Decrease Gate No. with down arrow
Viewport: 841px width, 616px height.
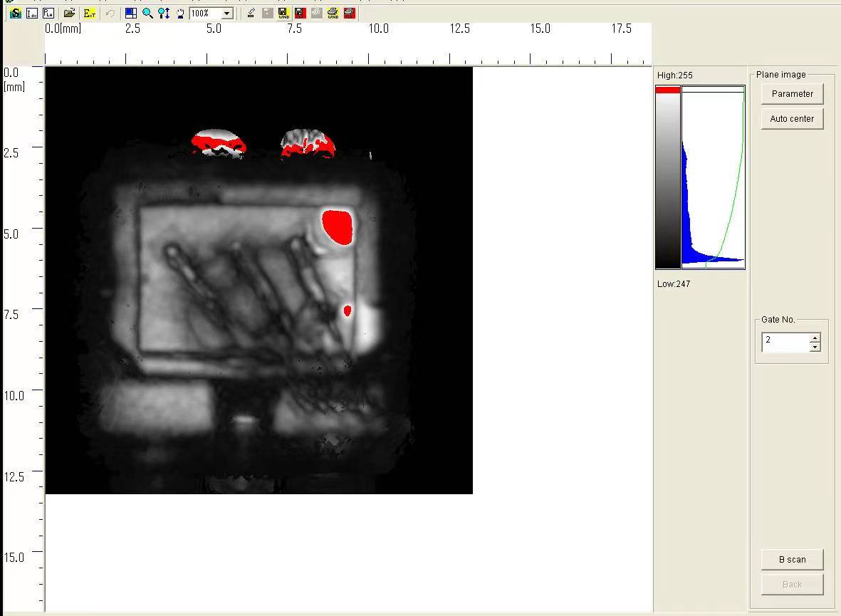point(815,347)
